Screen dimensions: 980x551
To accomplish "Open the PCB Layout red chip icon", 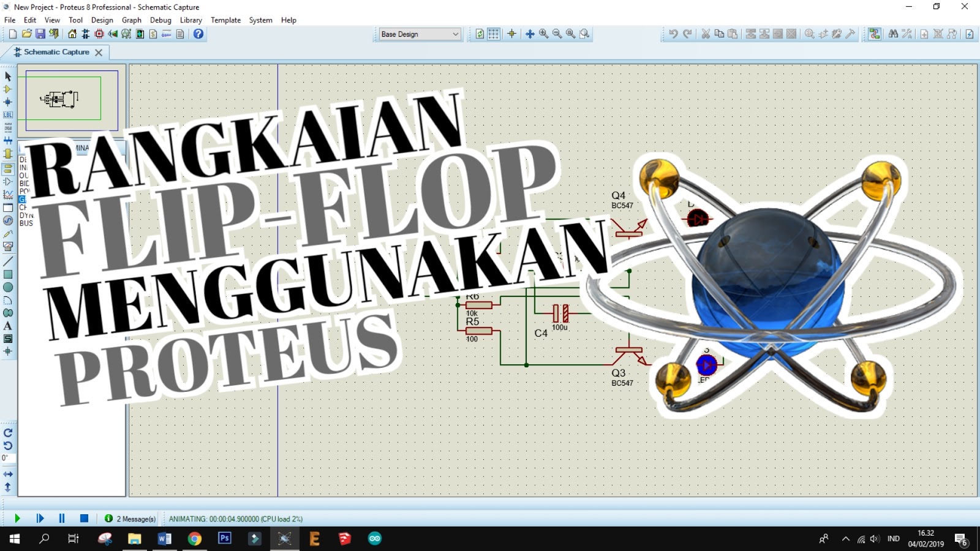I will (99, 34).
